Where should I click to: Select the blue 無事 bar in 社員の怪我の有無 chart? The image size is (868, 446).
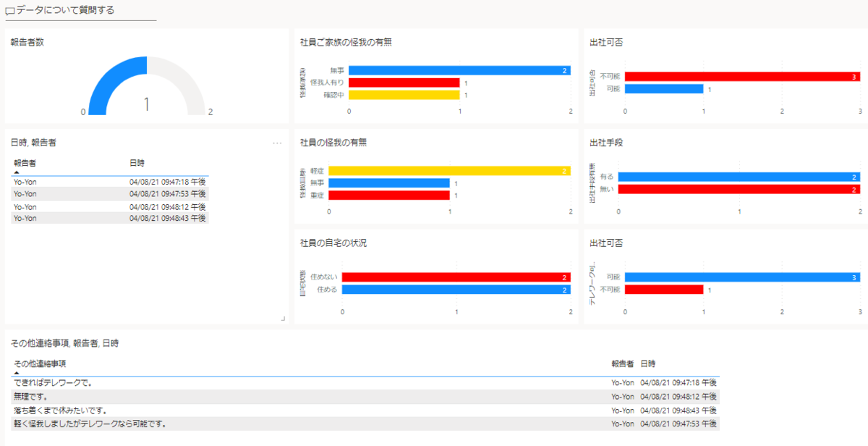[389, 183]
